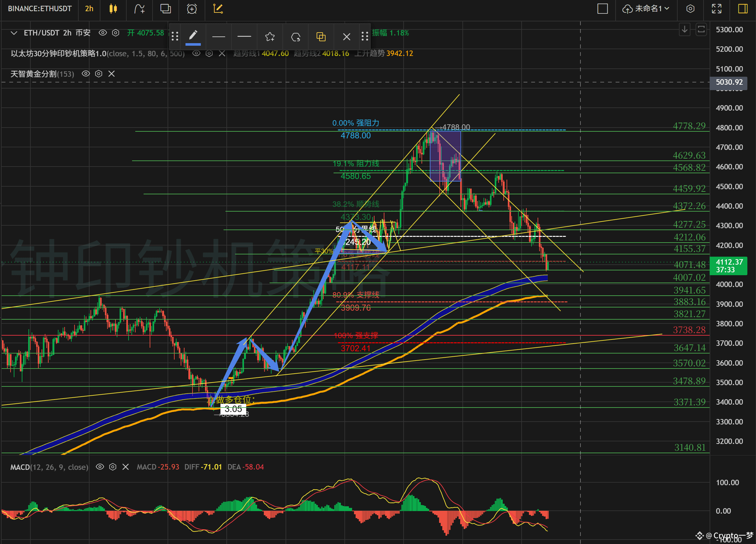
Task: Collapse the ETH/USDT legend chevron
Action: click(x=14, y=33)
